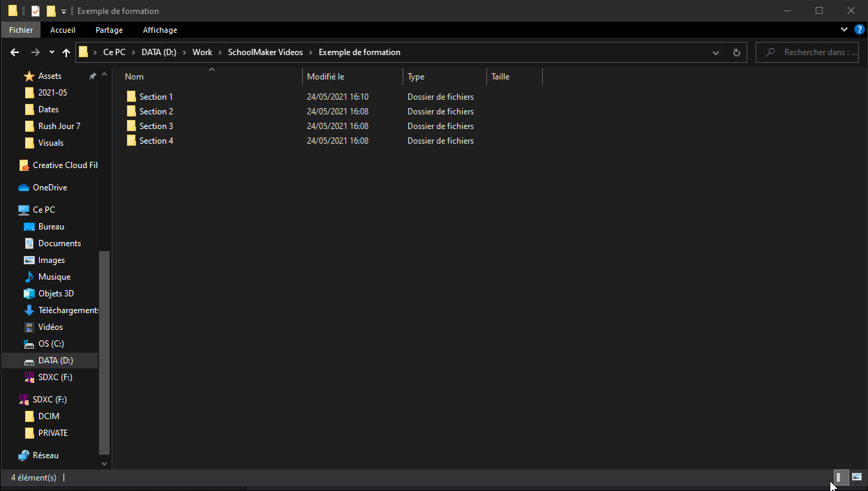Click the date 24/05/2021 16:10

tap(338, 97)
